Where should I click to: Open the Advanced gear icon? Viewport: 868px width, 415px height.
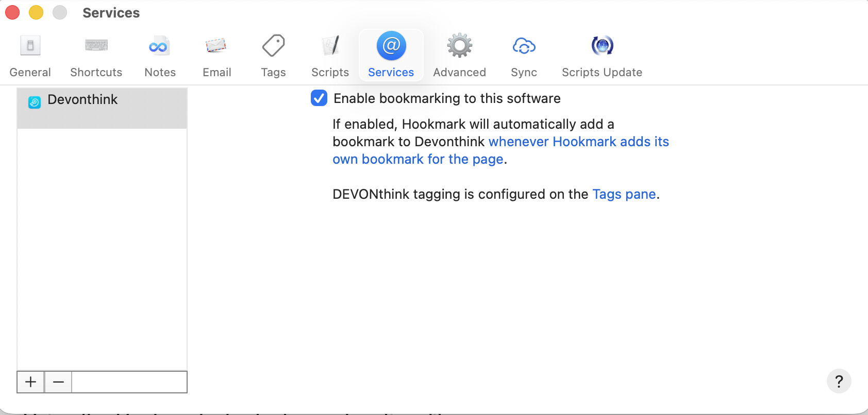click(459, 46)
